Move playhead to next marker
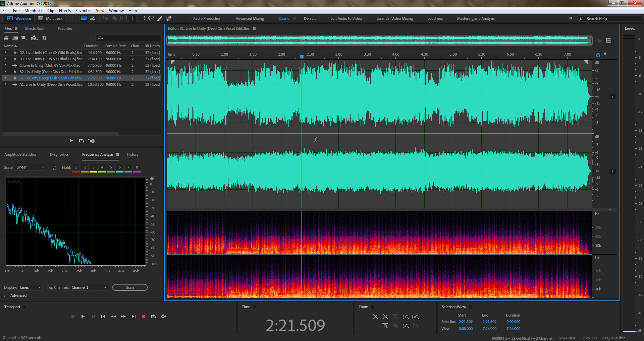The height and width of the screenshot is (341, 644). (x=133, y=316)
